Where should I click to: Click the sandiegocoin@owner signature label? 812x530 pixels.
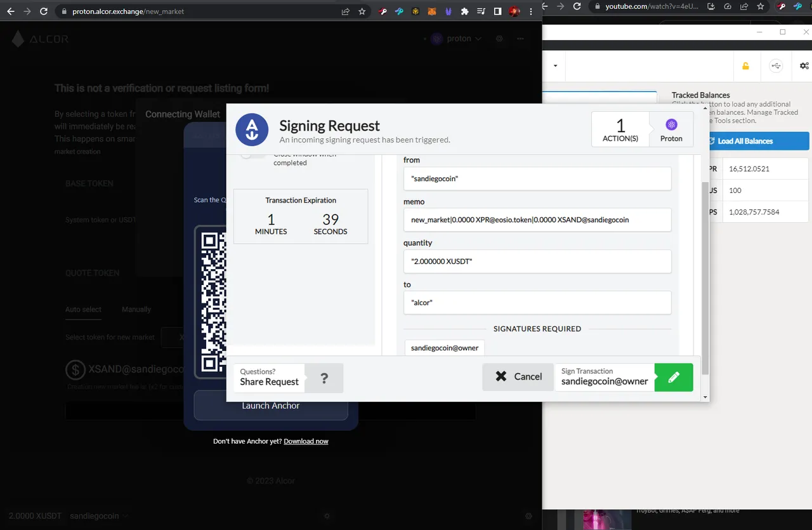click(x=445, y=348)
